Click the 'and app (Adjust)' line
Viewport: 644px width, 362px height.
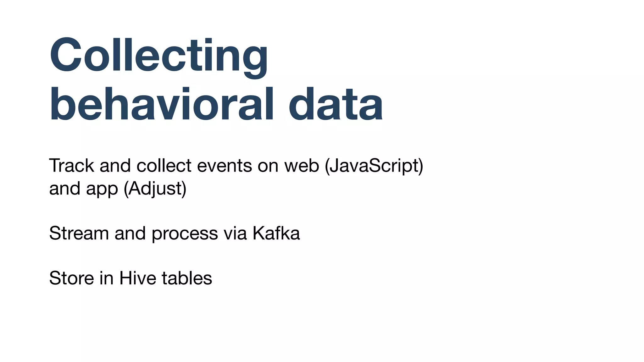tap(118, 189)
